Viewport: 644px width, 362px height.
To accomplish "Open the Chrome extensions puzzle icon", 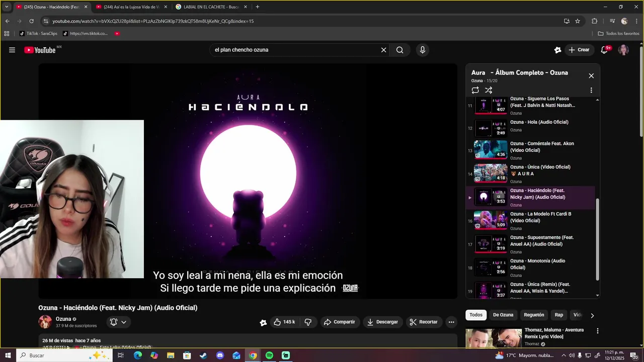I will [595, 21].
